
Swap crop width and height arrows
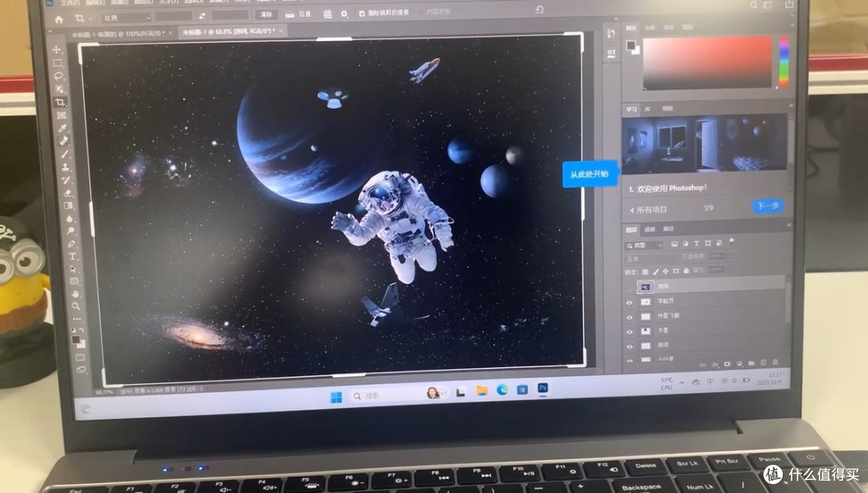pyautogui.click(x=202, y=17)
